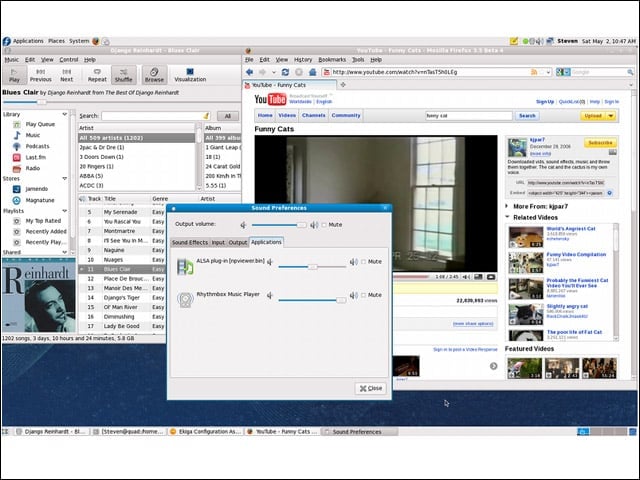This screenshot has height=480, width=640.
Task: Click the clear icon in Rhythmbox search field
Action: [x=206, y=116]
